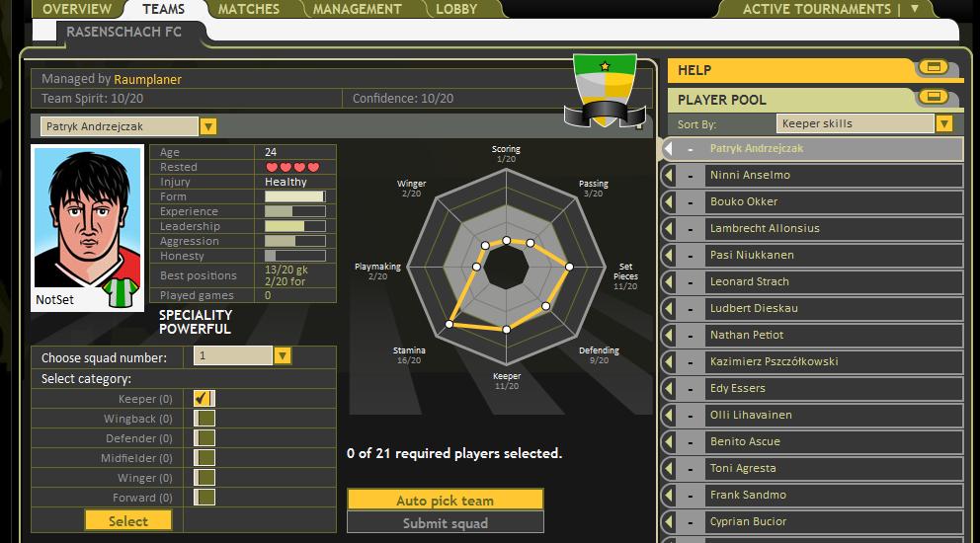Open the Management tab
This screenshot has width=980, height=543.
coord(357,9)
